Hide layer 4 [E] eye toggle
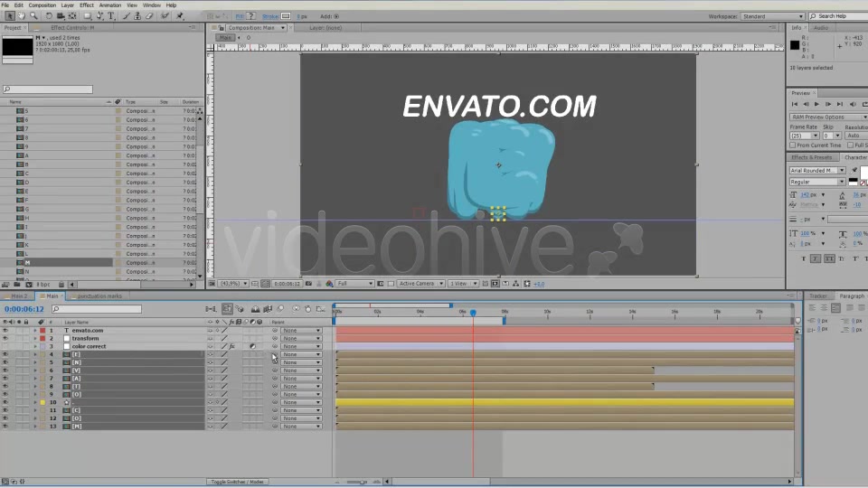 (5, 354)
